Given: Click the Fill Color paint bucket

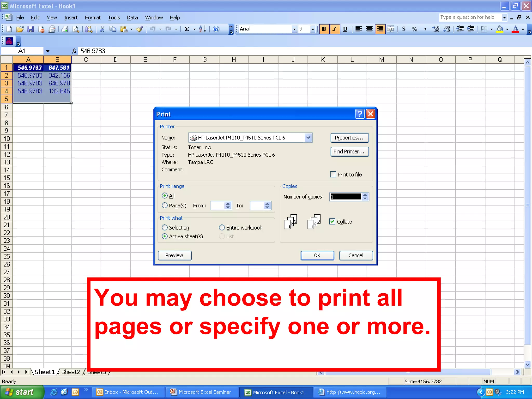Looking at the screenshot, I should pyautogui.click(x=500, y=29).
